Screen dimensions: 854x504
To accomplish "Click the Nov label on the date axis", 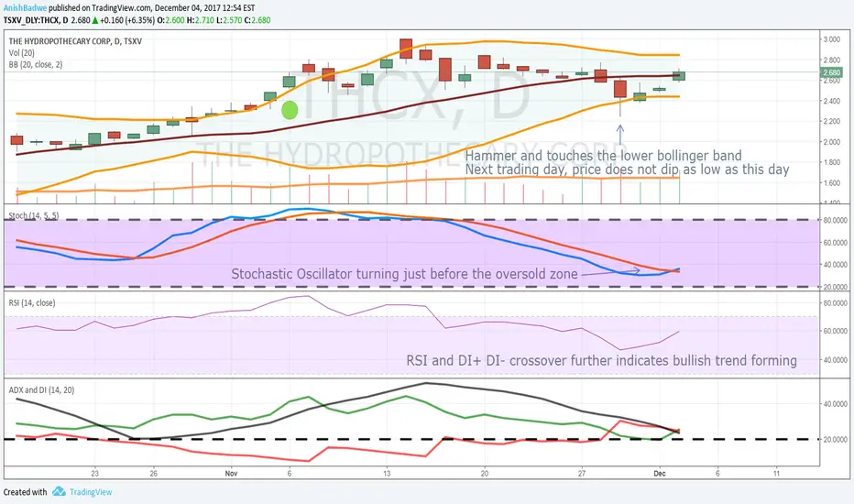I will [x=231, y=473].
